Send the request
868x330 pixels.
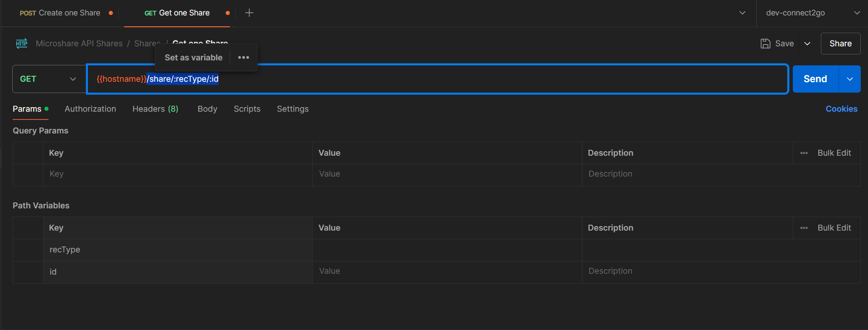(x=815, y=79)
